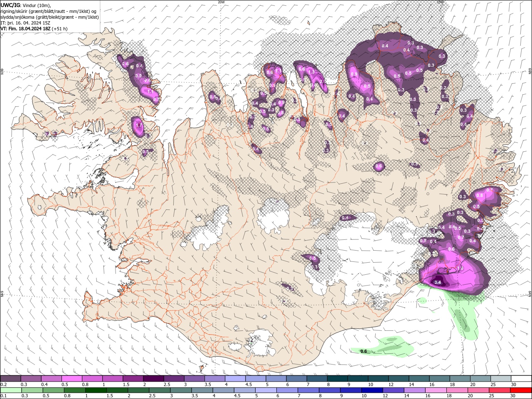
Task: Click the '3.4' snowfall maximum value
Action: click(x=437, y=282)
